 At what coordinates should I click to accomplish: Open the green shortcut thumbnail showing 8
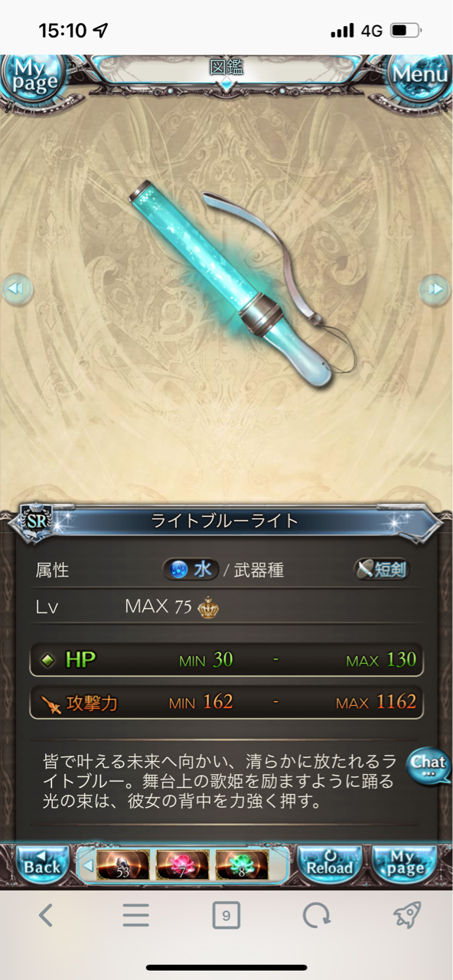pyautogui.click(x=242, y=865)
